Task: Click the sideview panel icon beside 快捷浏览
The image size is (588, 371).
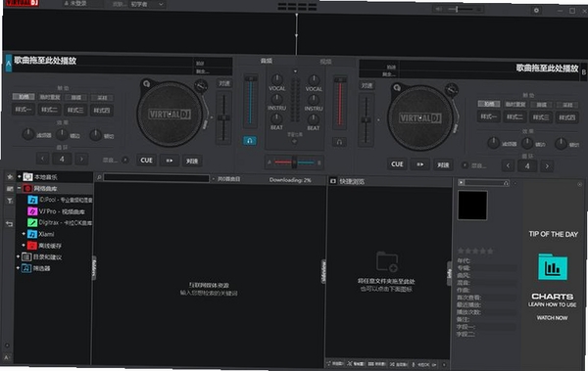Action: (332, 181)
